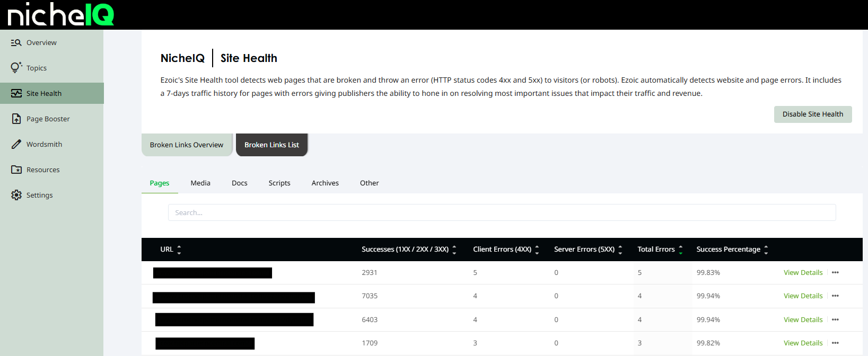Open the Overview sidebar icon
The width and height of the screenshot is (868, 356).
(x=16, y=43)
